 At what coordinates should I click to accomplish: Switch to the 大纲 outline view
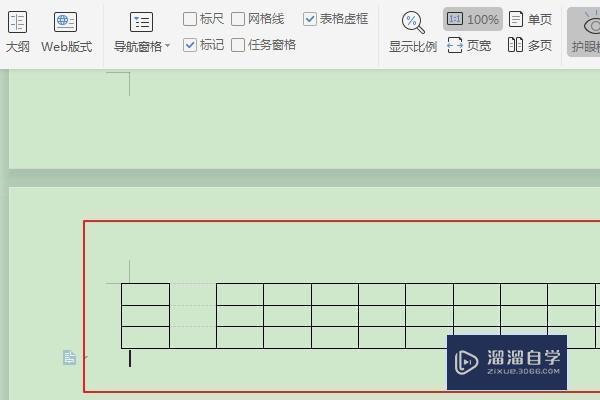click(x=18, y=32)
